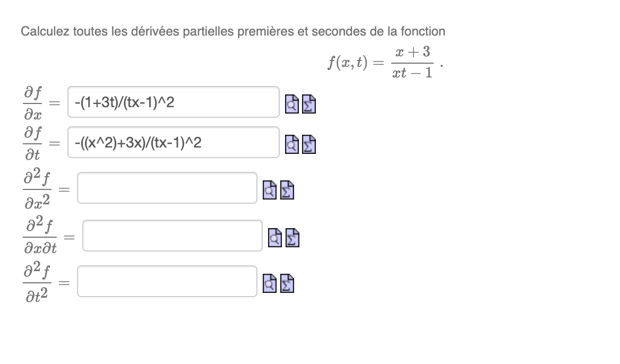Position cursor in the mixed derivative answer box
This screenshot has height=364, width=620.
171,236
